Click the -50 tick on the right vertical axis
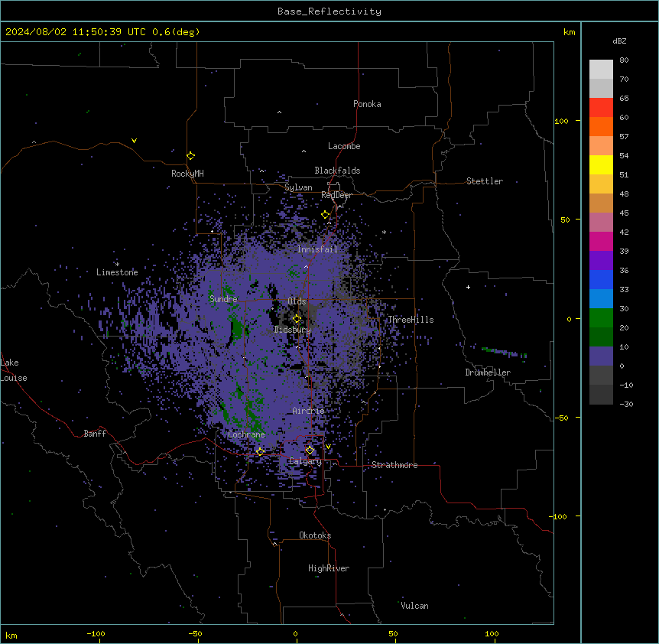This screenshot has width=659, height=644. coord(561,418)
